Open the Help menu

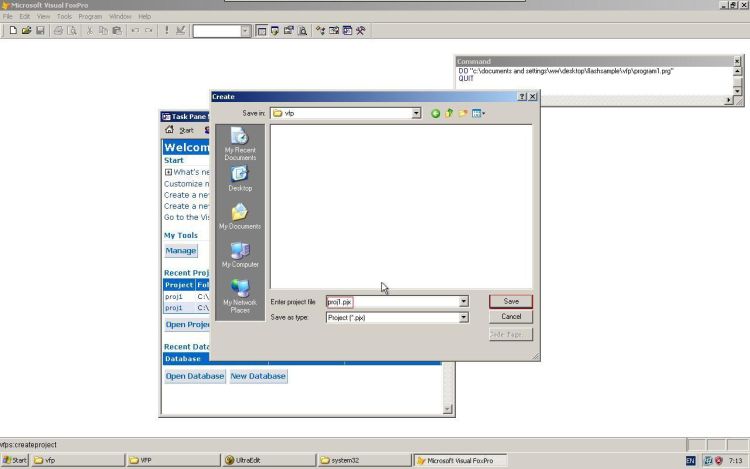point(144,16)
